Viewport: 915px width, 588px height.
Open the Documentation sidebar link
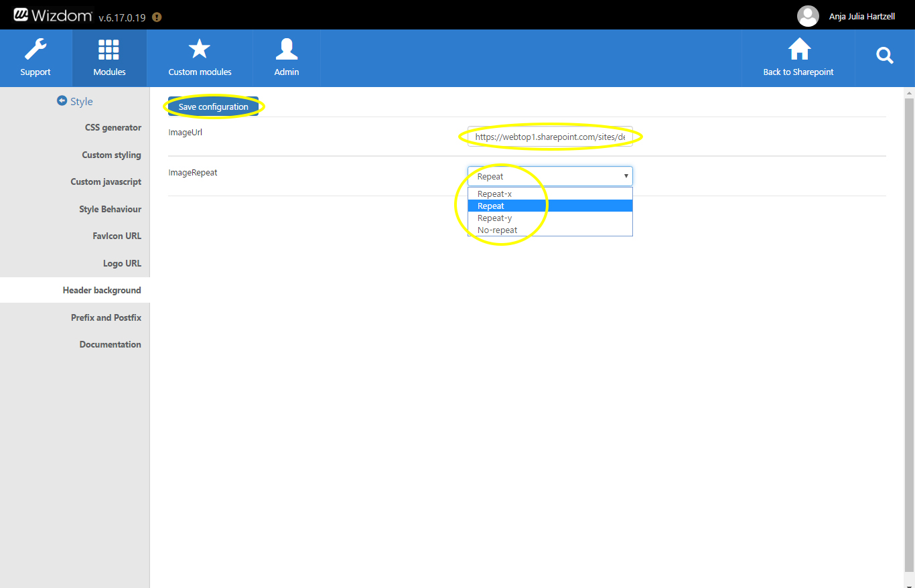coord(110,344)
